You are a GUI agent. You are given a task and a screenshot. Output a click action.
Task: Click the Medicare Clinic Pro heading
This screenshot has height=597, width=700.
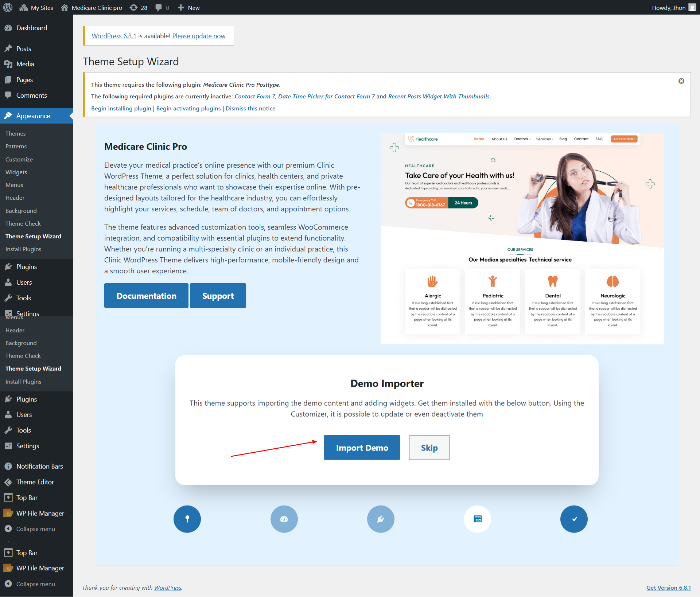tap(145, 147)
